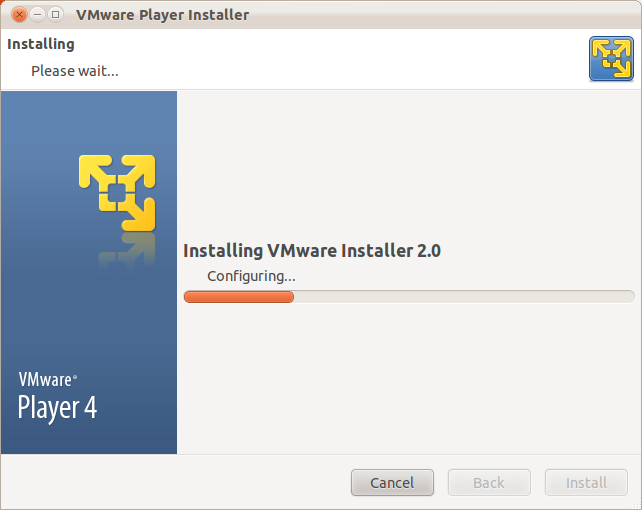Click the orange installation progress bar
642x510 pixels.
tap(409, 297)
